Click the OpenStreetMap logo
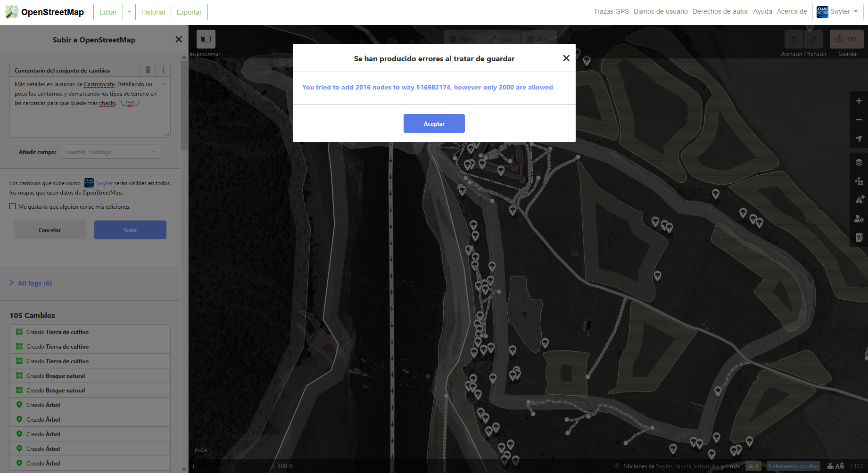 pyautogui.click(x=45, y=12)
